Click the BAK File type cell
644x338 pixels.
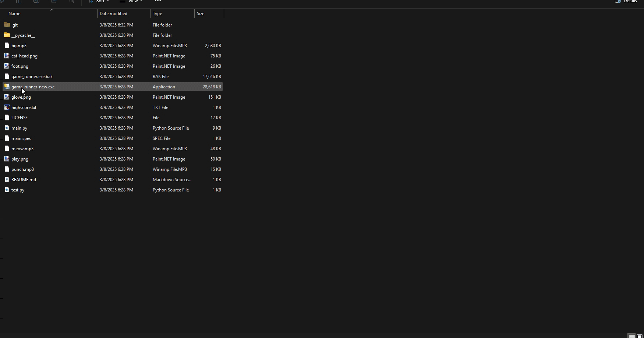pos(160,77)
